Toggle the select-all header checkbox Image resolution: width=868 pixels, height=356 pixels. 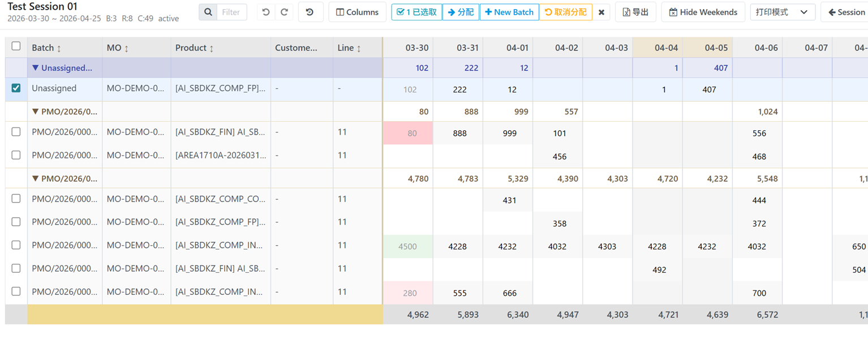(x=16, y=46)
